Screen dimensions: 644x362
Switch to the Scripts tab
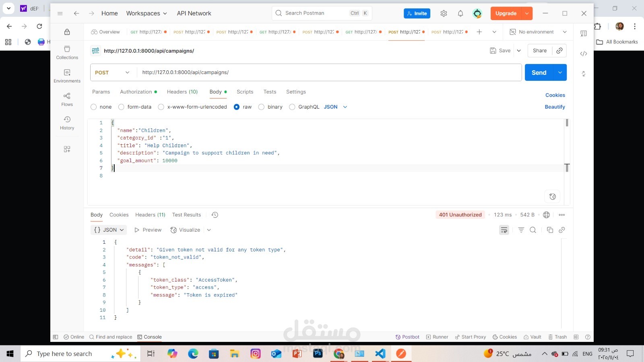245,92
